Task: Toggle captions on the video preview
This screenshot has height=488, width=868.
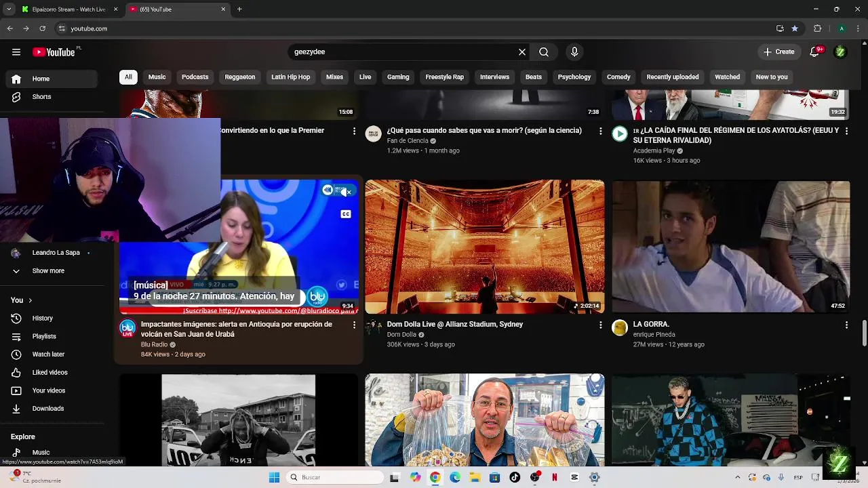Action: 346,214
